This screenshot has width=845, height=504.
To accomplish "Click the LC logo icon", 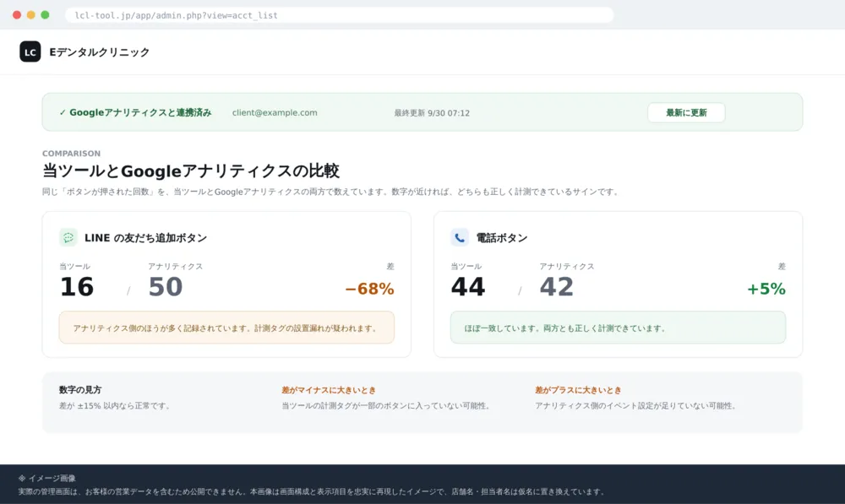I will (x=30, y=51).
